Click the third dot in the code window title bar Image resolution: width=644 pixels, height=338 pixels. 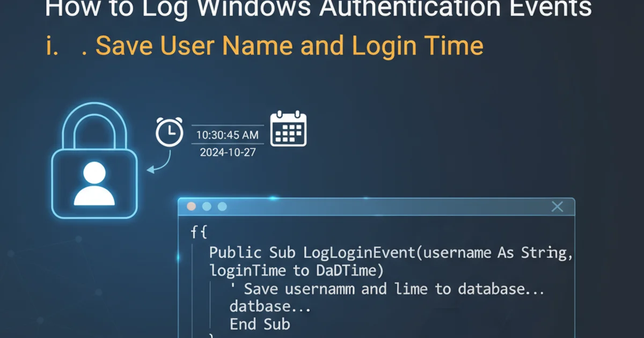pyautogui.click(x=222, y=207)
